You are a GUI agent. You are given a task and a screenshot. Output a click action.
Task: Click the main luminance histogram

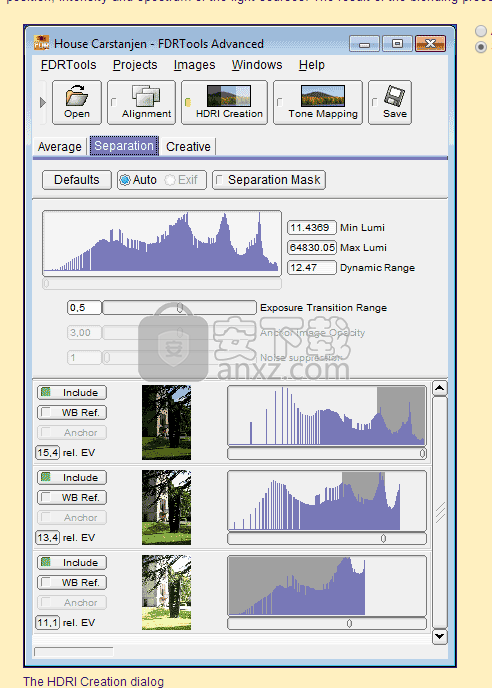coord(162,243)
